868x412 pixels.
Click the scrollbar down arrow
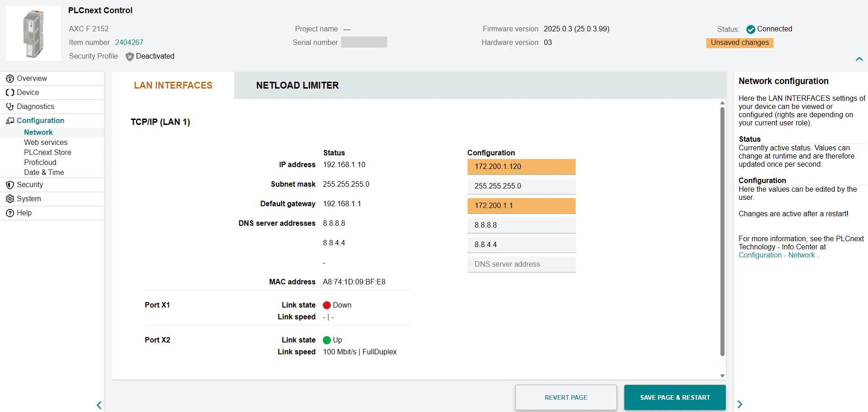[x=722, y=376]
